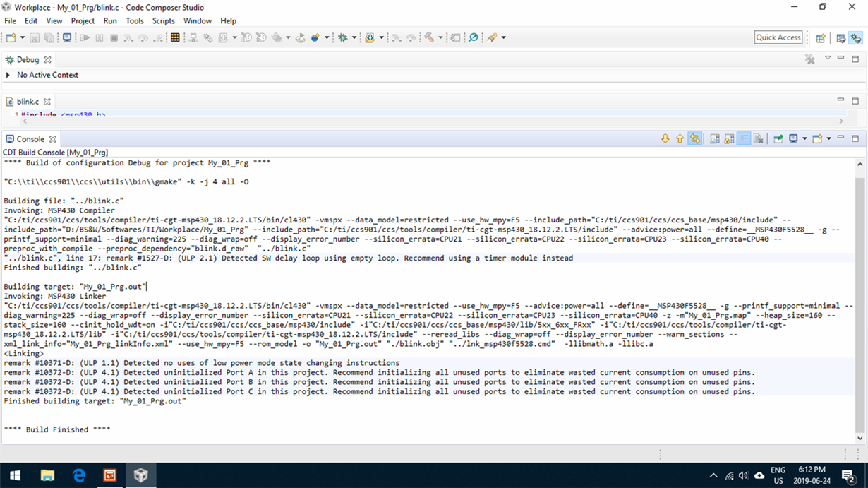This screenshot has width=868, height=488.
Task: Click the Terminate debug button
Action: (114, 37)
